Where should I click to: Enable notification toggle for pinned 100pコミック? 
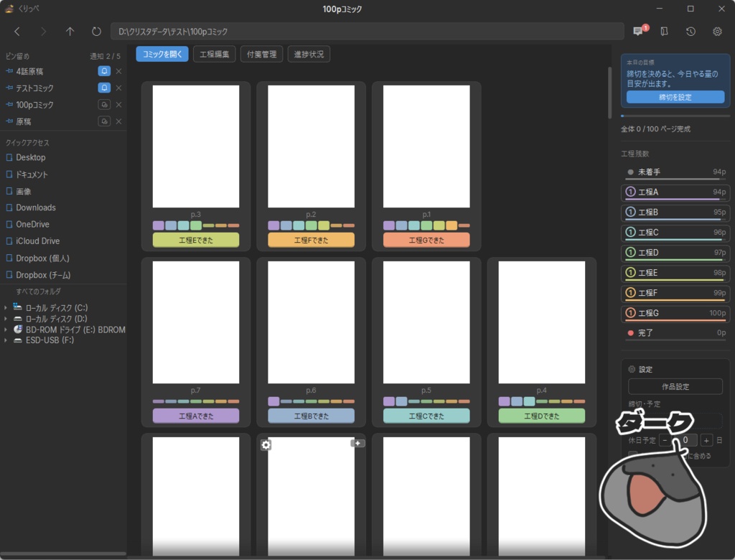104,105
